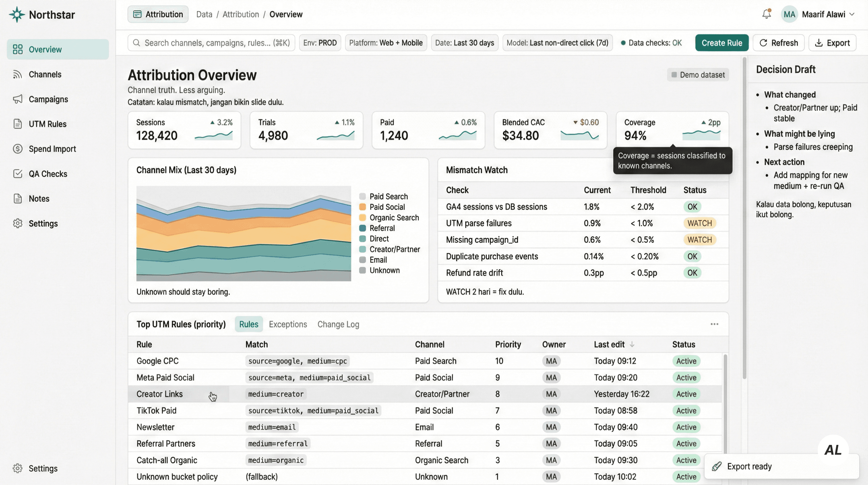Open the Date: Last 30 days filter
868x485 pixels.
[464, 43]
